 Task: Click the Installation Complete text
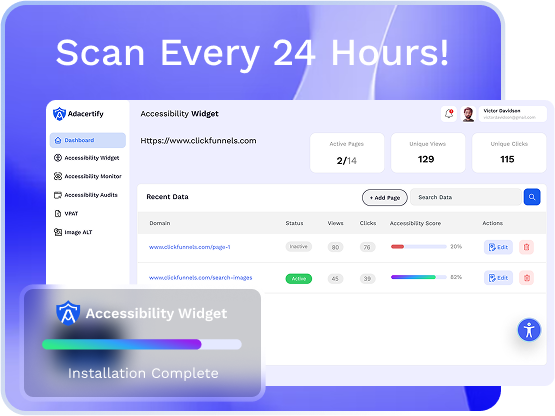143,373
